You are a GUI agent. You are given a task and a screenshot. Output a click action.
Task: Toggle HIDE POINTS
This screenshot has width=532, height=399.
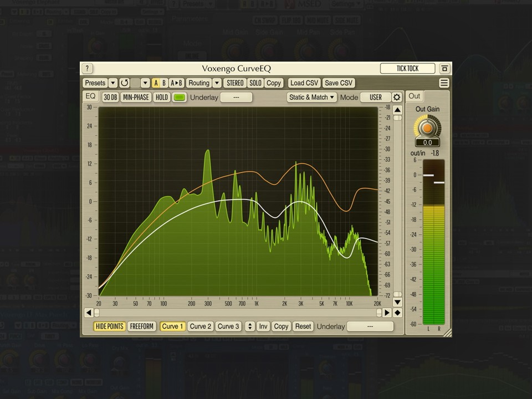pos(109,326)
